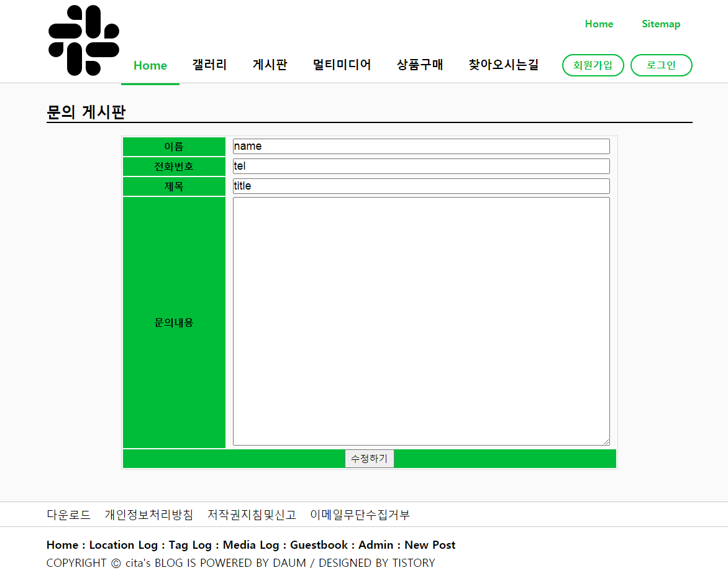Screen dimensions: 728x573
Task: Click the Guestbook footer link
Action: (x=318, y=545)
